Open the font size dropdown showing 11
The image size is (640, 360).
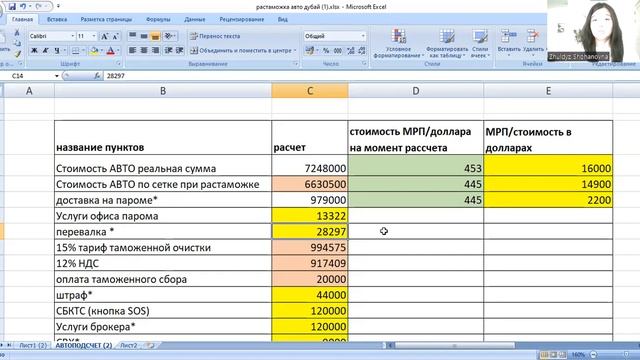pos(94,36)
